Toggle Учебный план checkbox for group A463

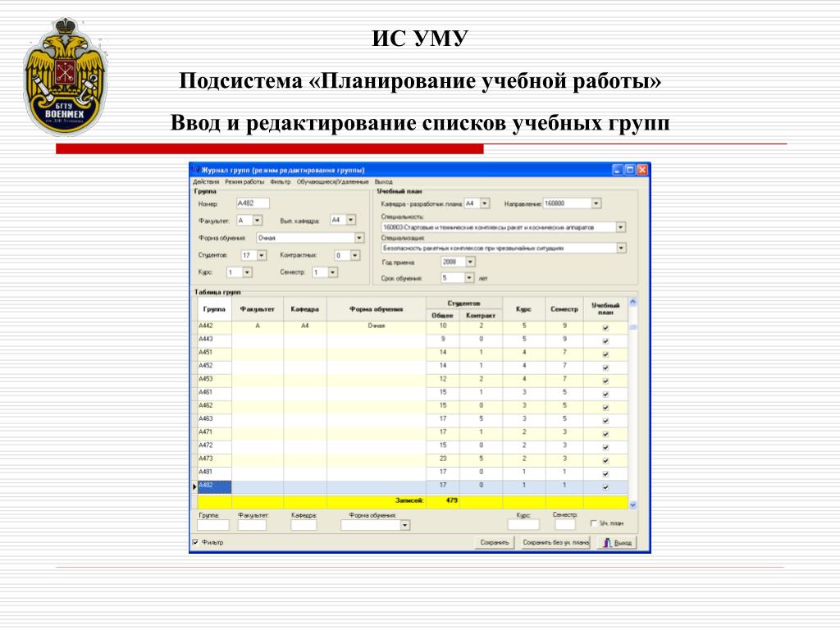[x=606, y=421]
